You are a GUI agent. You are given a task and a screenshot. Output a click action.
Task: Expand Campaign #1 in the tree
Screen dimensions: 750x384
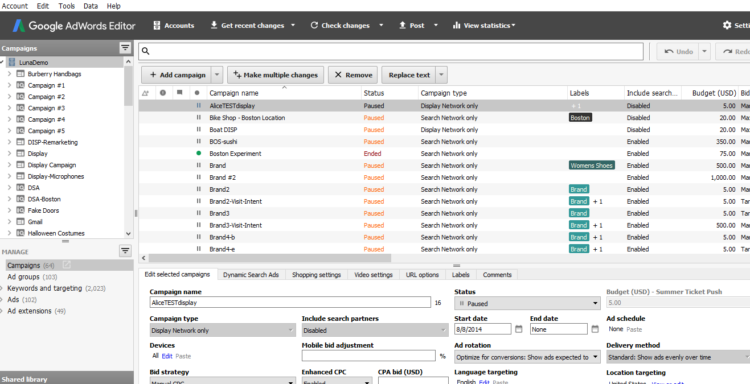pyautogui.click(x=10, y=85)
